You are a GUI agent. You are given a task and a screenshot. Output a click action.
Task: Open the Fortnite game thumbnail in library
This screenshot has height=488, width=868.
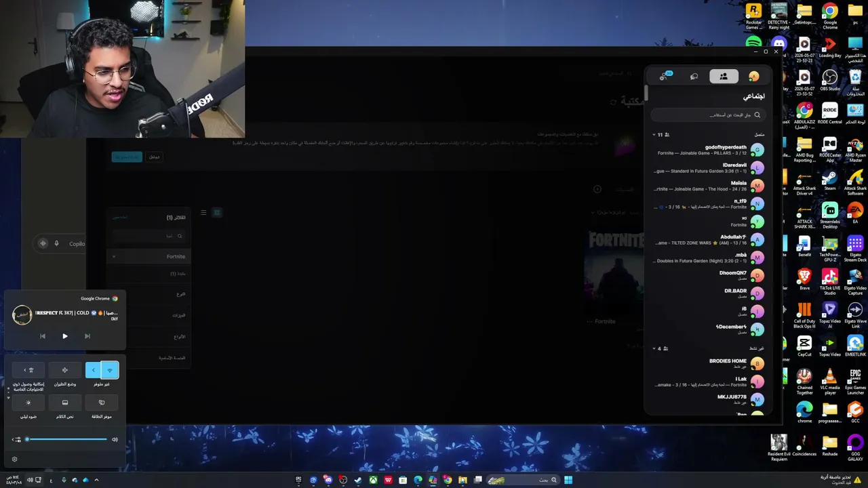point(614,271)
